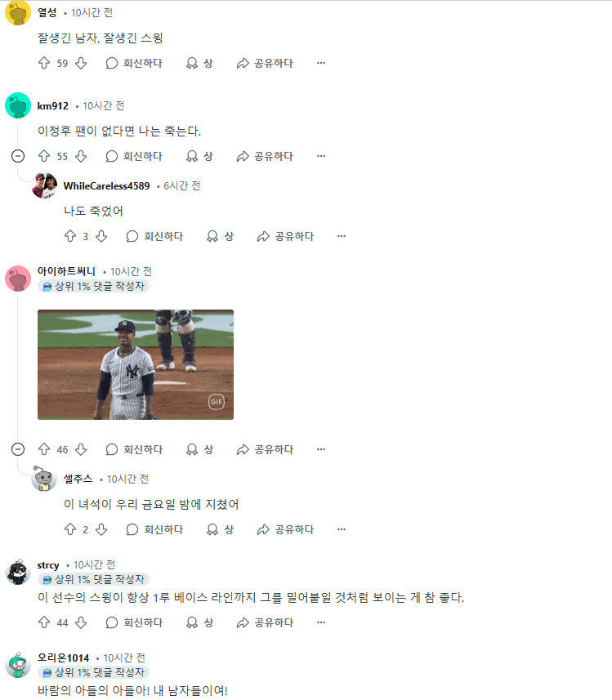
Task: Reply to km912's comment
Action: (134, 156)
